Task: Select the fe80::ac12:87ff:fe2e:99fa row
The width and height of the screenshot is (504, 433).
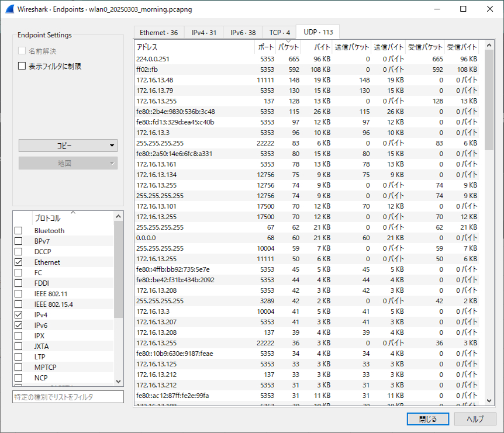Action: pos(306,396)
